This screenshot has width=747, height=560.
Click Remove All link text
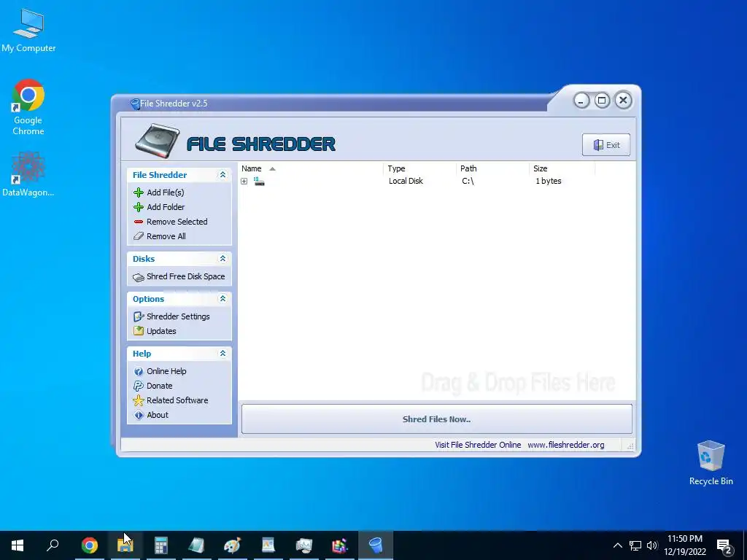coord(166,236)
